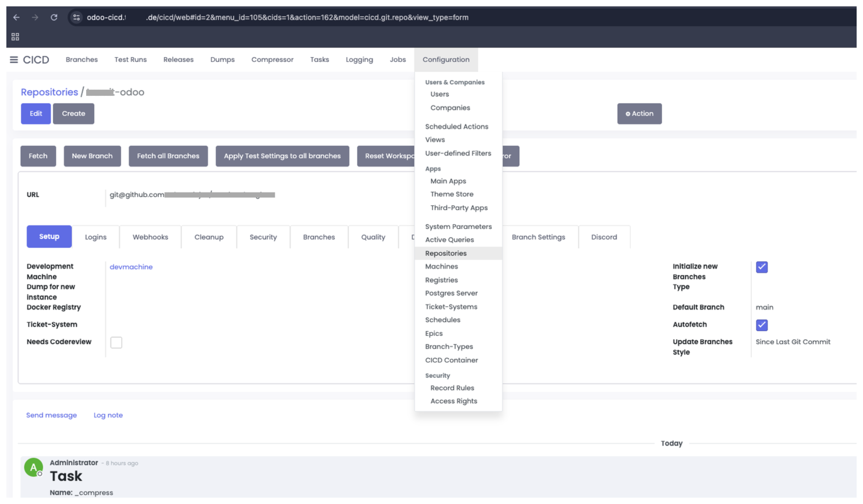Click the browser back arrow
This screenshot has width=863, height=504.
tap(16, 17)
